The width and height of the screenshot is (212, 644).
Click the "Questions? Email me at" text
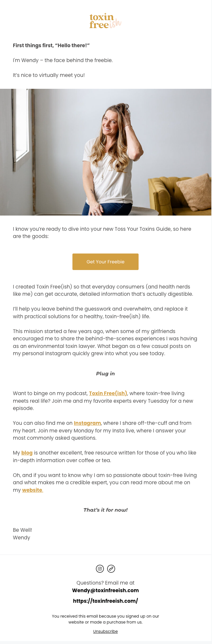pos(106,583)
